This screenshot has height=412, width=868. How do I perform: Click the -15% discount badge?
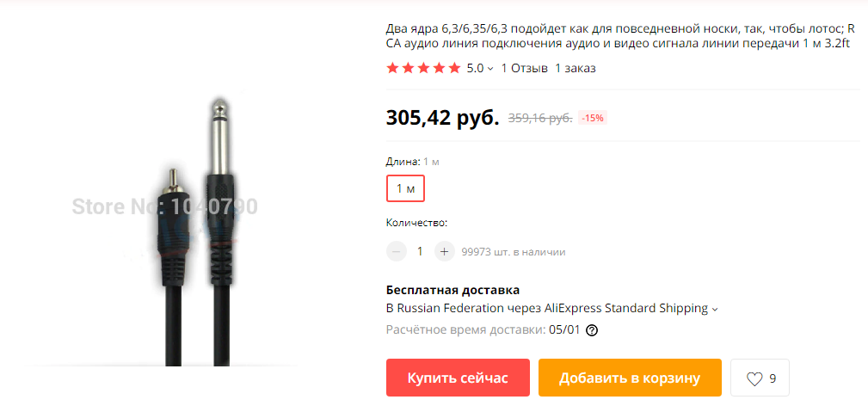click(x=593, y=118)
